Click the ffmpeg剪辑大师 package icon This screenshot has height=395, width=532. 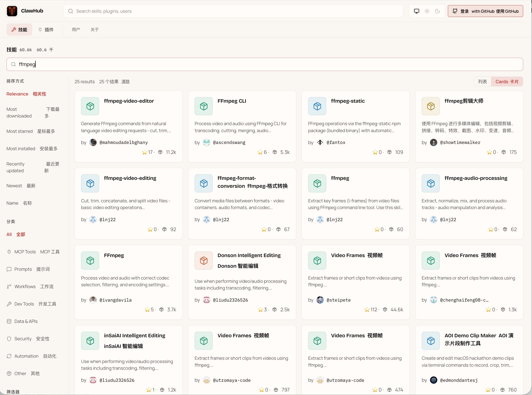click(431, 106)
